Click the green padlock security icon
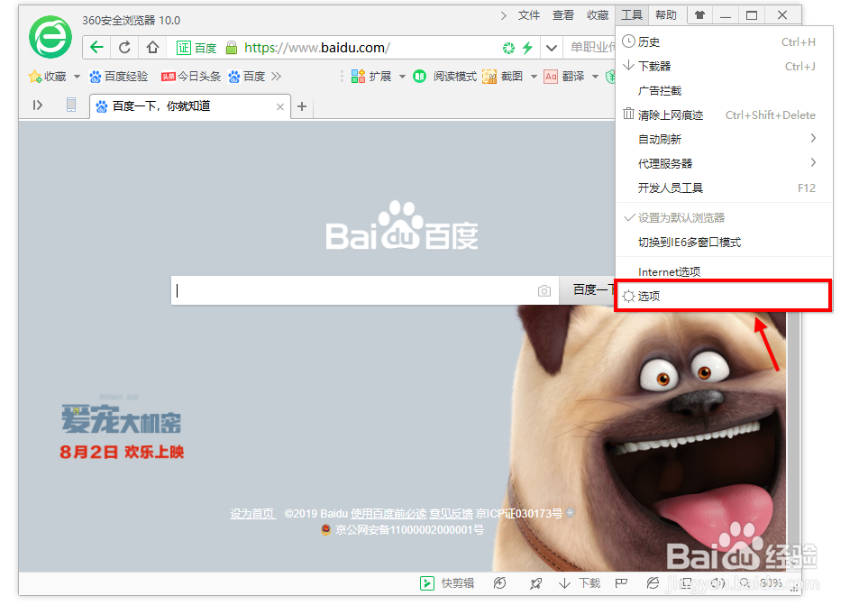The image size is (868, 614). [x=232, y=48]
